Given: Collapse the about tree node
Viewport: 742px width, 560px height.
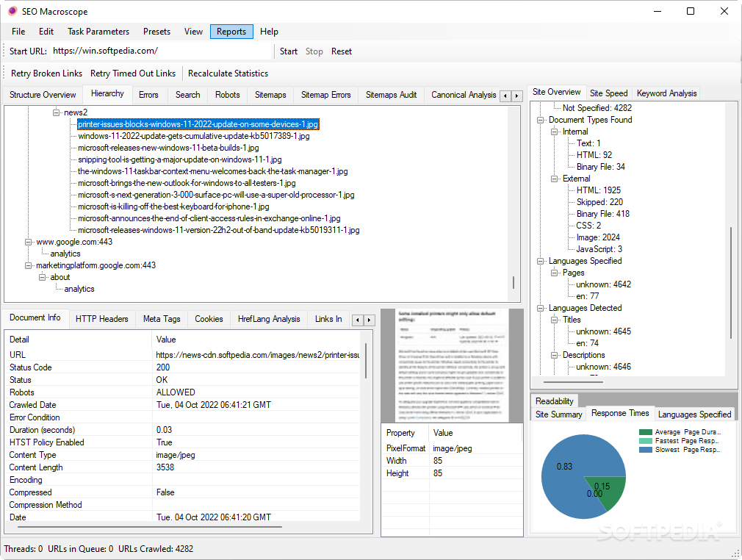Looking at the screenshot, I should pyautogui.click(x=42, y=277).
